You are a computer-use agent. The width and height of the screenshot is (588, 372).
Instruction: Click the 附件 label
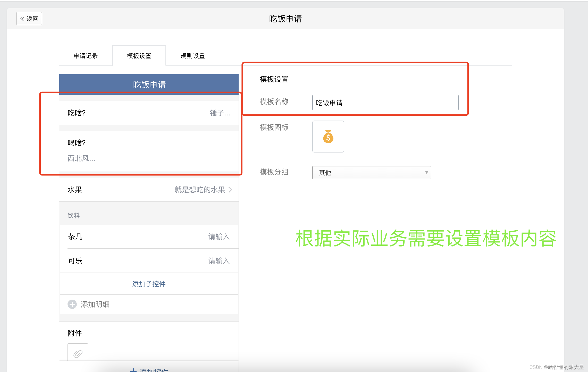pos(75,333)
